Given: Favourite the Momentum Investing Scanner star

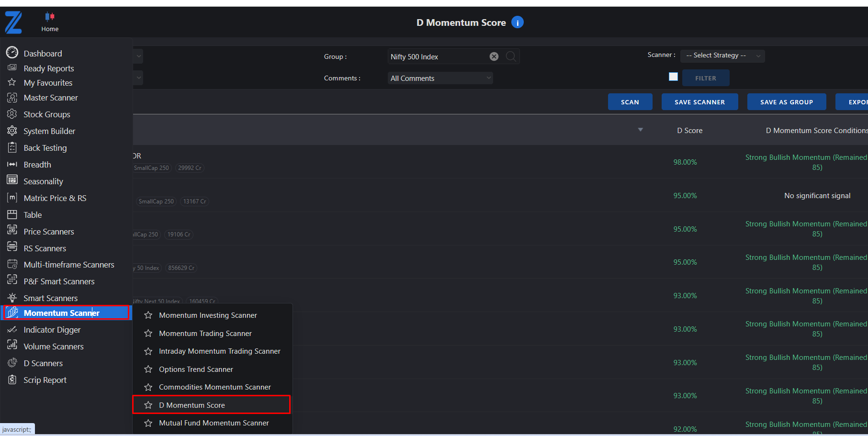Looking at the screenshot, I should tap(148, 315).
